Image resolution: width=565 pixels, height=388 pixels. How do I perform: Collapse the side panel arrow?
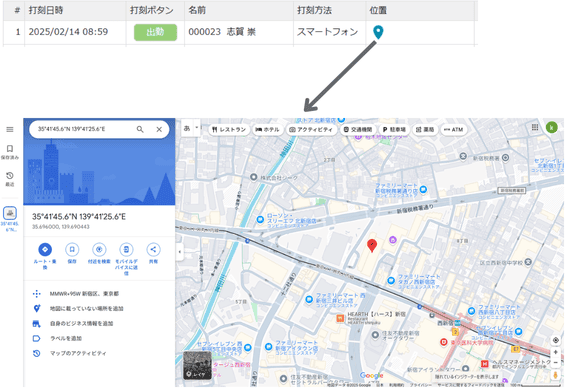180,252
